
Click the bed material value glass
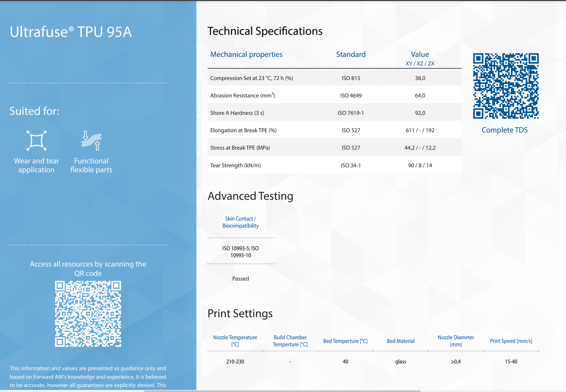(401, 362)
